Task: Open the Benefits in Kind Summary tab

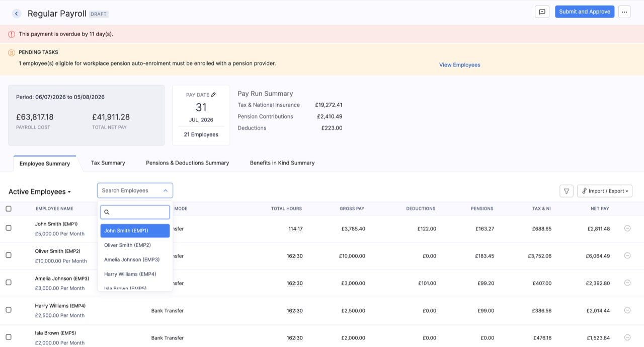Action: point(282,163)
